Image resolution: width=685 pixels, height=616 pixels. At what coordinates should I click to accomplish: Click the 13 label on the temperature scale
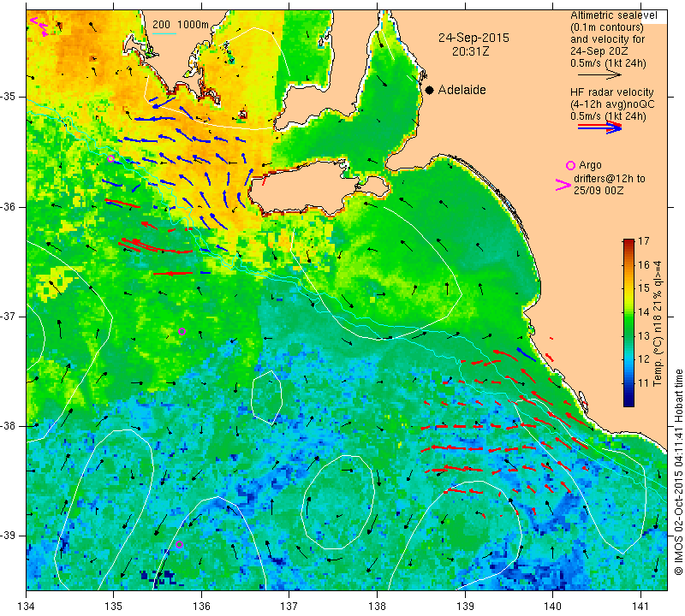coord(644,335)
